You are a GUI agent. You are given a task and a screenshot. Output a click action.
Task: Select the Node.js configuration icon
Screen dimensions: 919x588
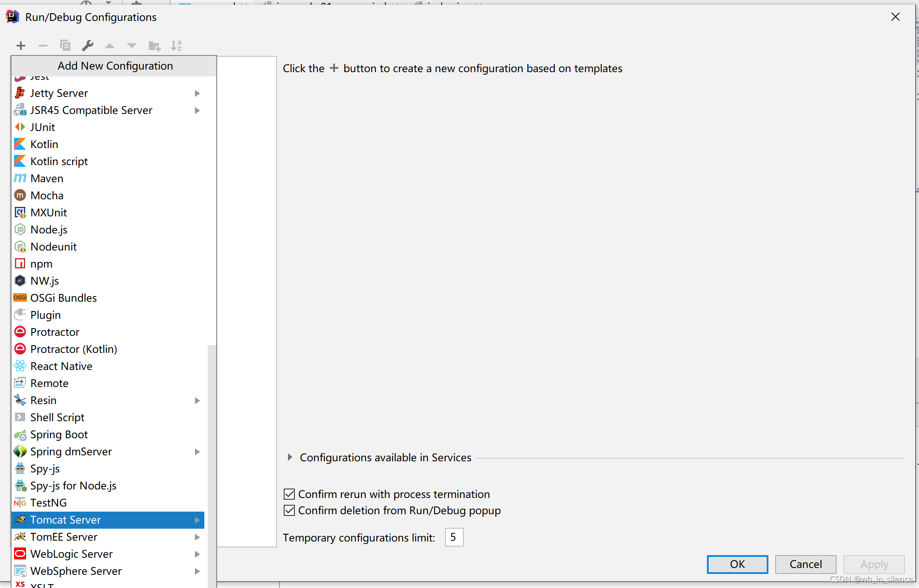(20, 230)
